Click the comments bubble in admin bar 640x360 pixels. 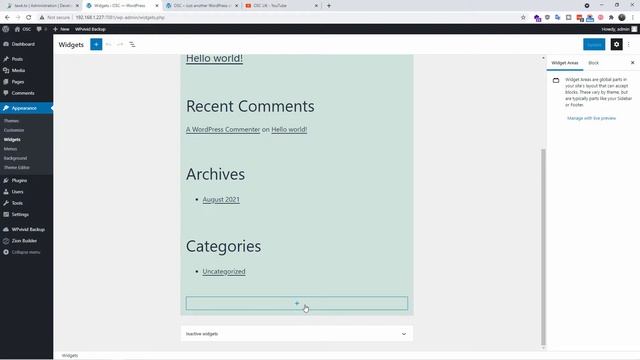coord(42,29)
